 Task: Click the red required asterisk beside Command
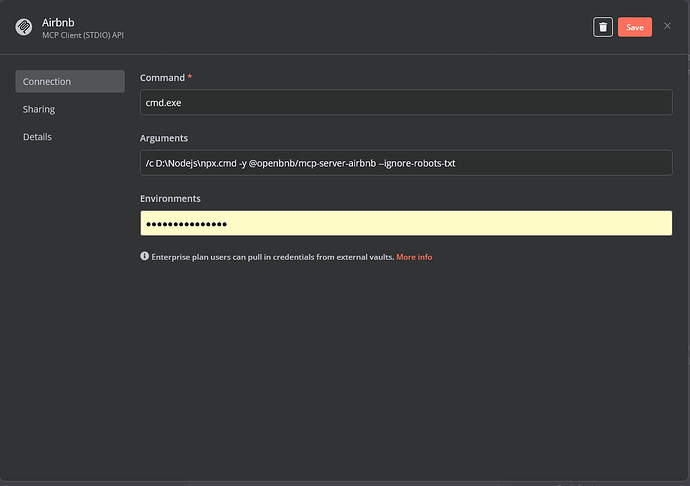tap(190, 77)
